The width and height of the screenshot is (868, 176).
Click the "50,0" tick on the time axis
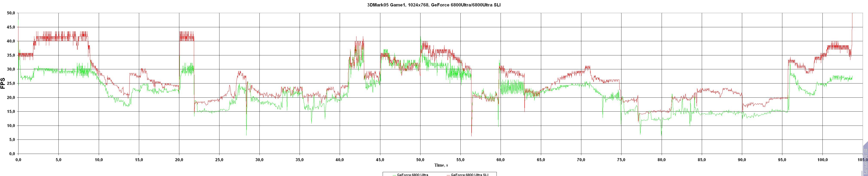[420, 160]
